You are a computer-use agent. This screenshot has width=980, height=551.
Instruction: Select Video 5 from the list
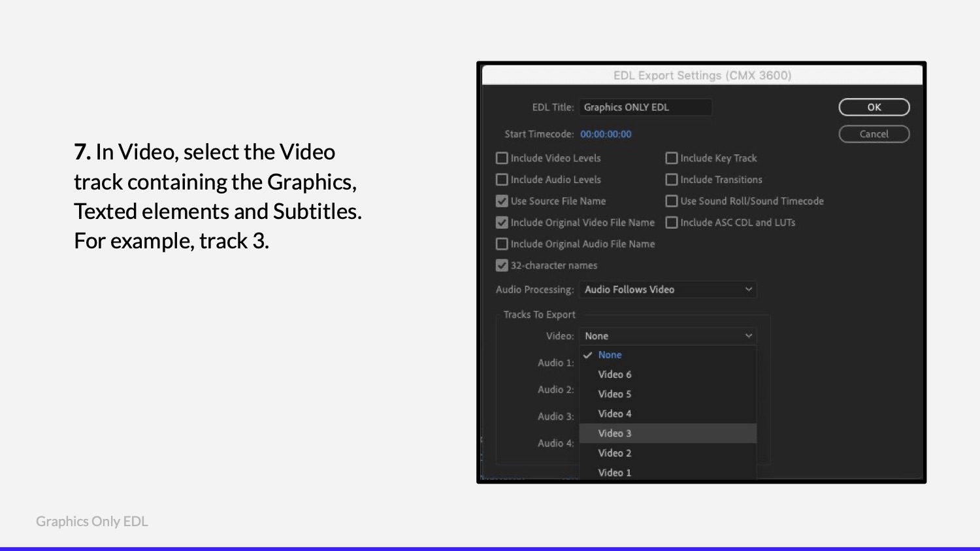pyautogui.click(x=668, y=394)
